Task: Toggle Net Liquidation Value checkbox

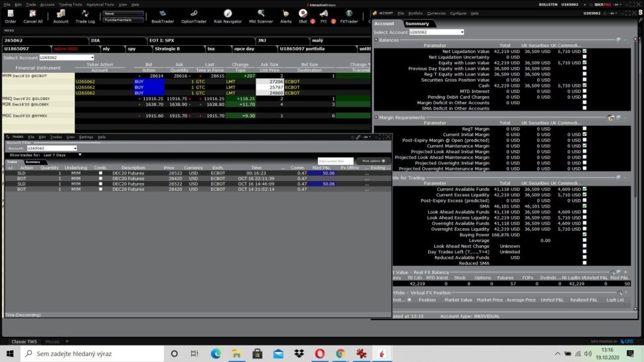Action: (x=584, y=51)
